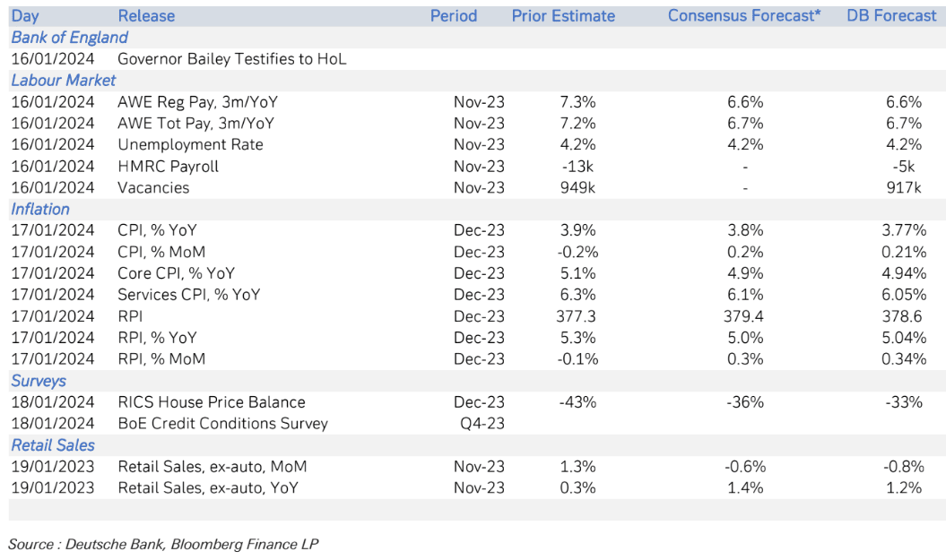Open the Bank of England section heading
This screenshot has height=560, width=946.
pos(70,38)
